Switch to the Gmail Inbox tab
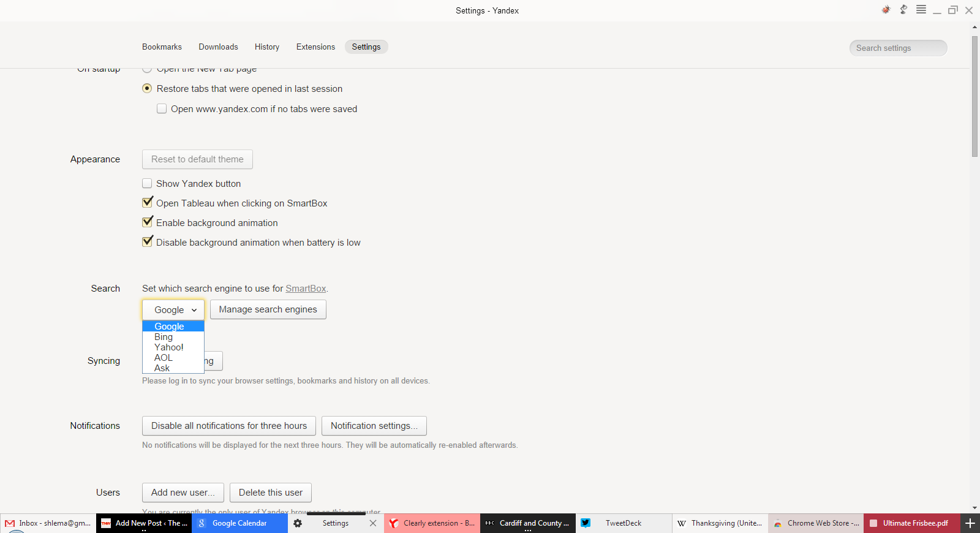 click(x=48, y=523)
